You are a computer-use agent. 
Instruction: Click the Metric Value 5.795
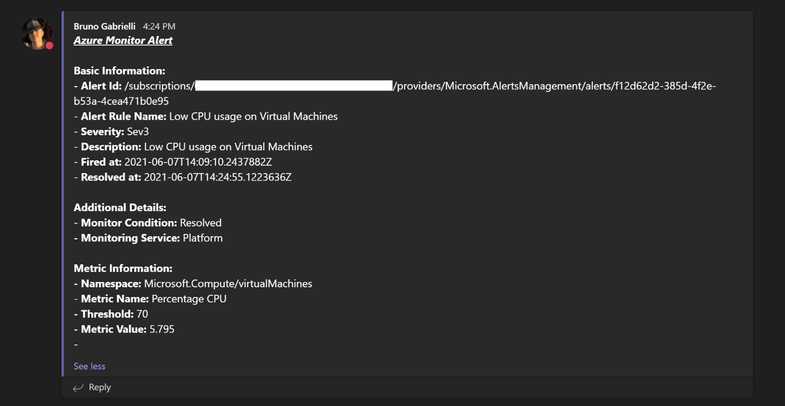point(161,329)
